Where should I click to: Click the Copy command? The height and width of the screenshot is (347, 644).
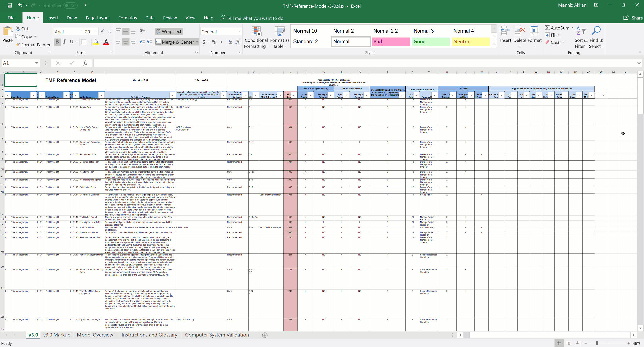[24, 37]
